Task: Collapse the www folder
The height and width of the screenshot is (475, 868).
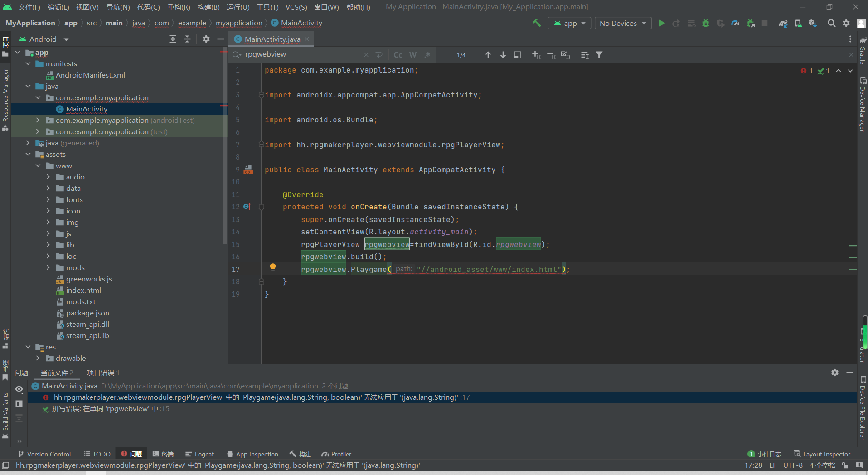Action: [39, 165]
